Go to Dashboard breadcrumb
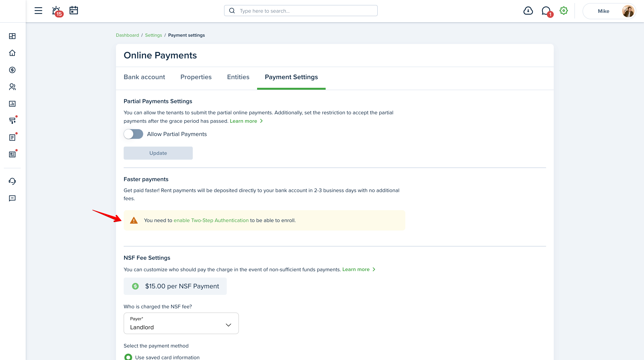 (127, 35)
